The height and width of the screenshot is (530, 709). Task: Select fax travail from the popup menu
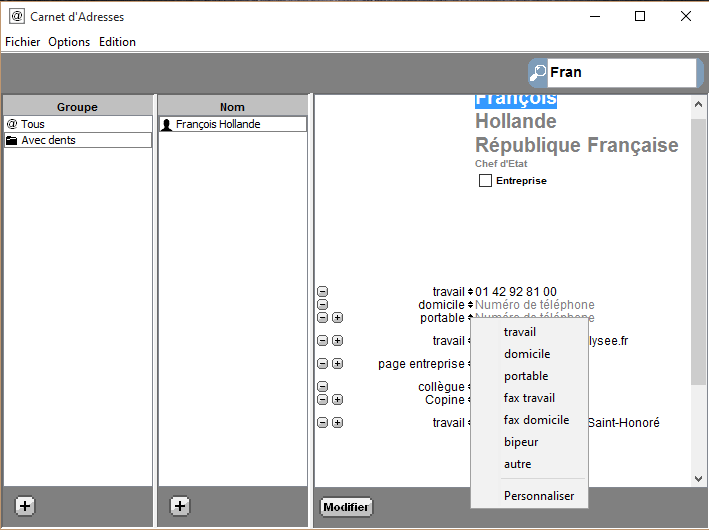click(529, 398)
